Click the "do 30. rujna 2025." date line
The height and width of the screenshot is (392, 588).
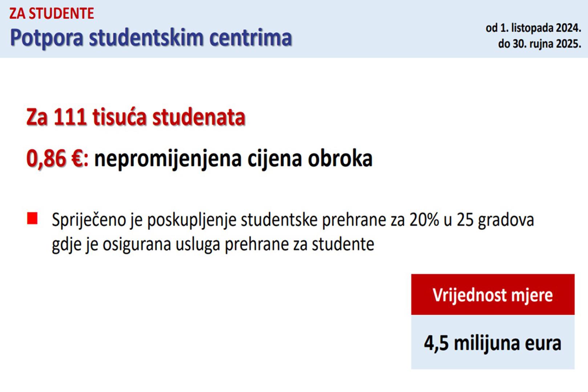coord(539,44)
